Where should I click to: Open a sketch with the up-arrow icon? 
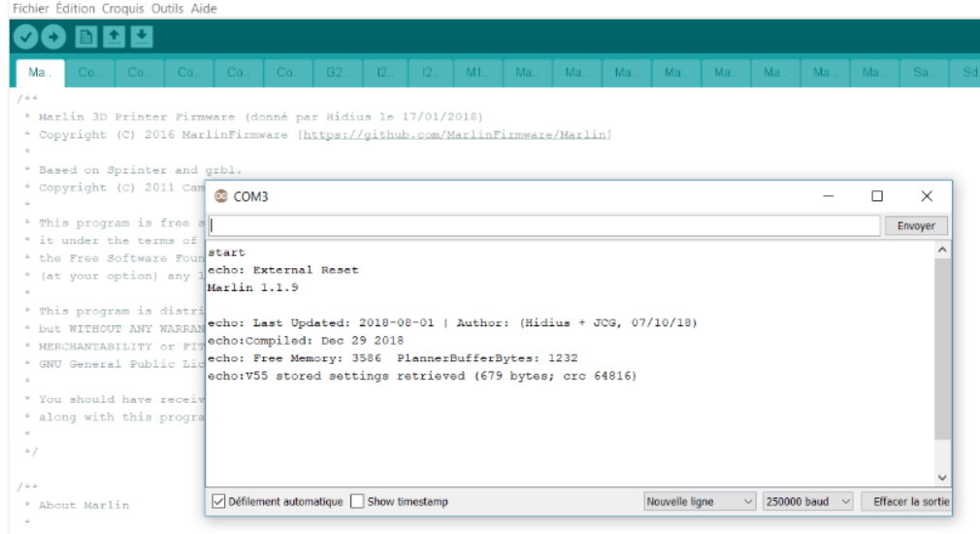(114, 37)
